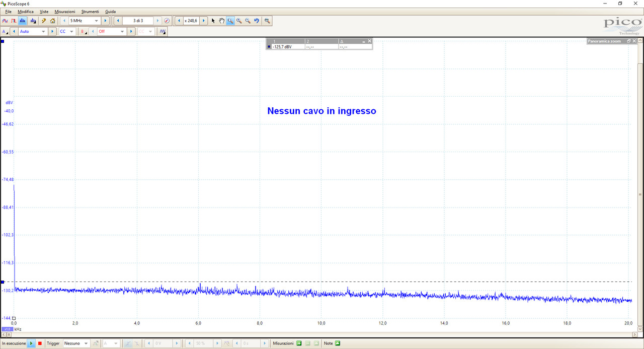The height and width of the screenshot is (349, 644).
Task: Click the green start capture button
Action: tap(31, 343)
